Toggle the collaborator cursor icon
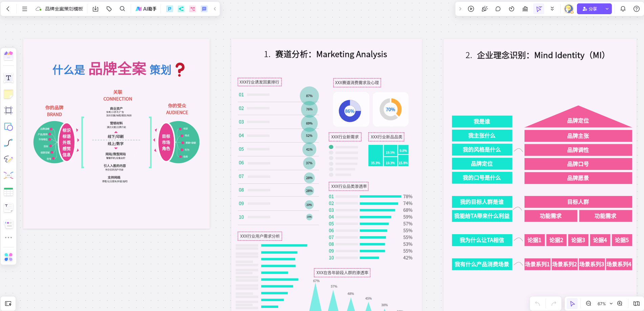The height and width of the screenshot is (311, 644). 539,9
